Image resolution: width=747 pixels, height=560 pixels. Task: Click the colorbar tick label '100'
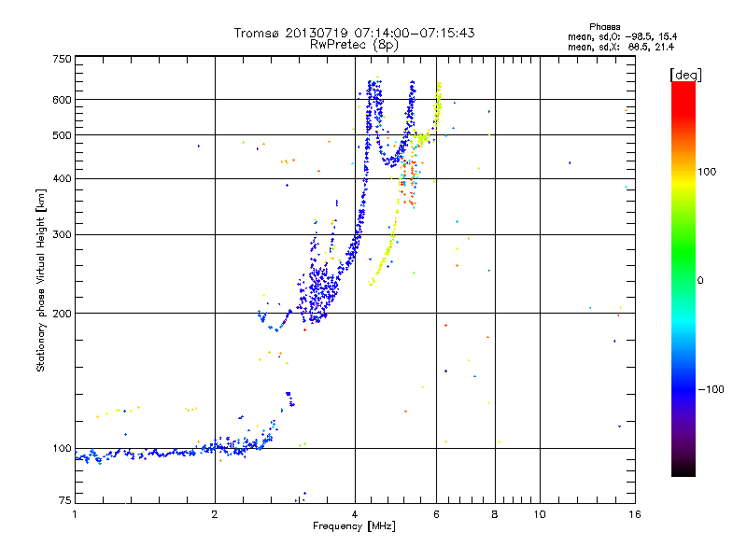click(x=707, y=172)
